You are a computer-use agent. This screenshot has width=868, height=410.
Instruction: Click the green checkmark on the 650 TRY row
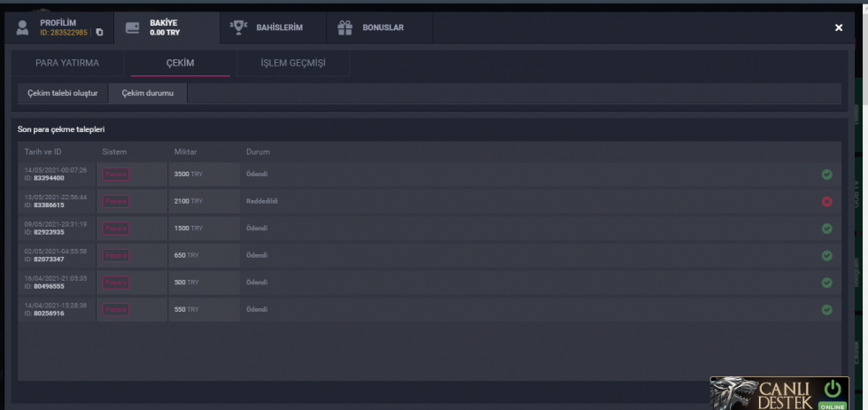pos(826,256)
